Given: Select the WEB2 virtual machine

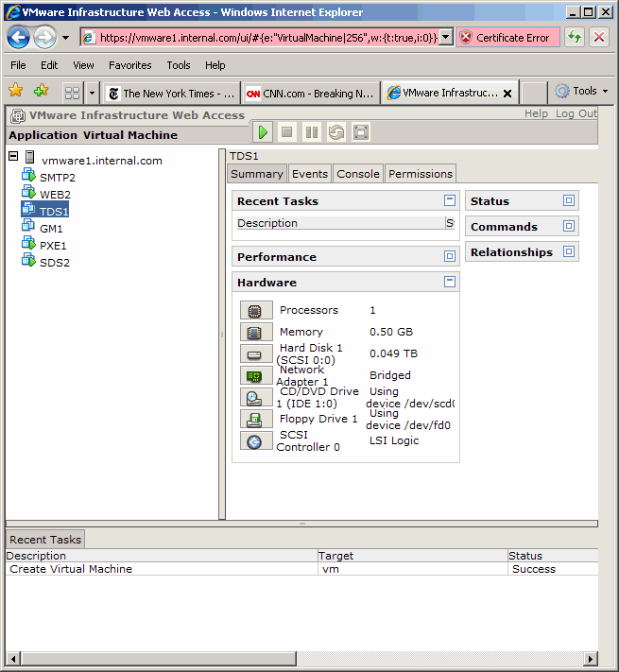Looking at the screenshot, I should pos(55,194).
